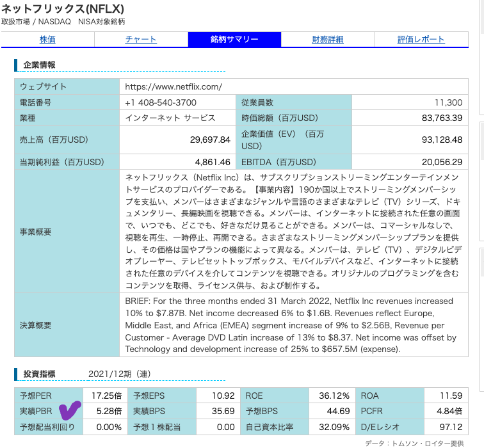Click the actual BPS value 35.69
This screenshot has height=448, width=484.
click(223, 411)
